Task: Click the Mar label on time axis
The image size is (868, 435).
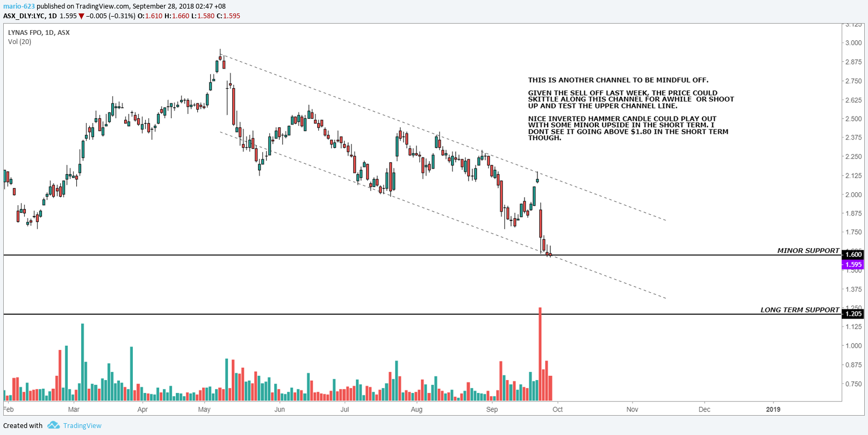Action: coord(74,409)
